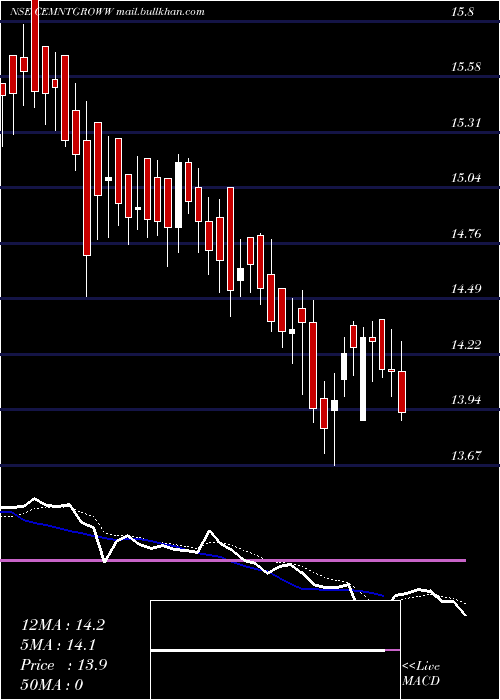Screen dimensions: 500x700
Task: Select the 13.94 price axis label
Action: tap(466, 400)
